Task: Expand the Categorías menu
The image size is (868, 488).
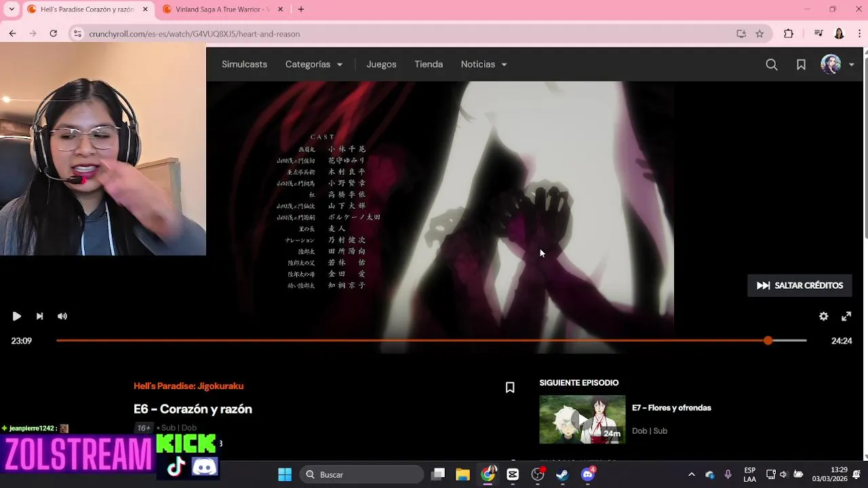Action: (x=313, y=64)
